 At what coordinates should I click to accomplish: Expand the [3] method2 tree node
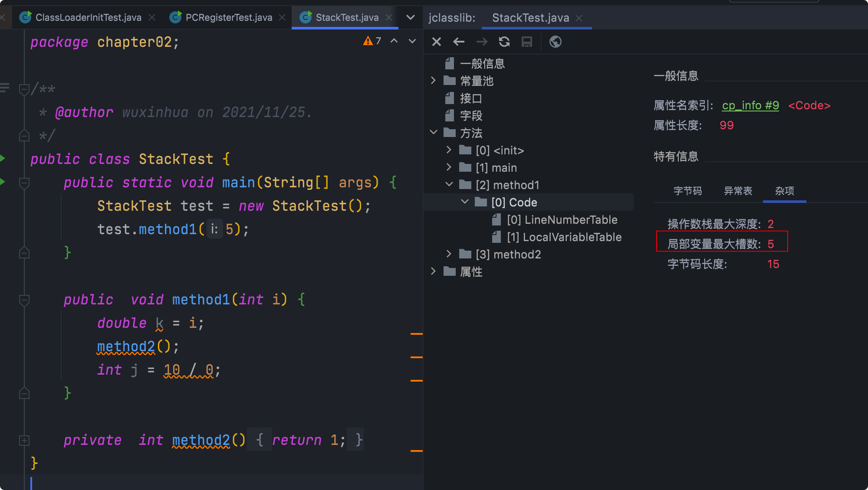tap(449, 254)
